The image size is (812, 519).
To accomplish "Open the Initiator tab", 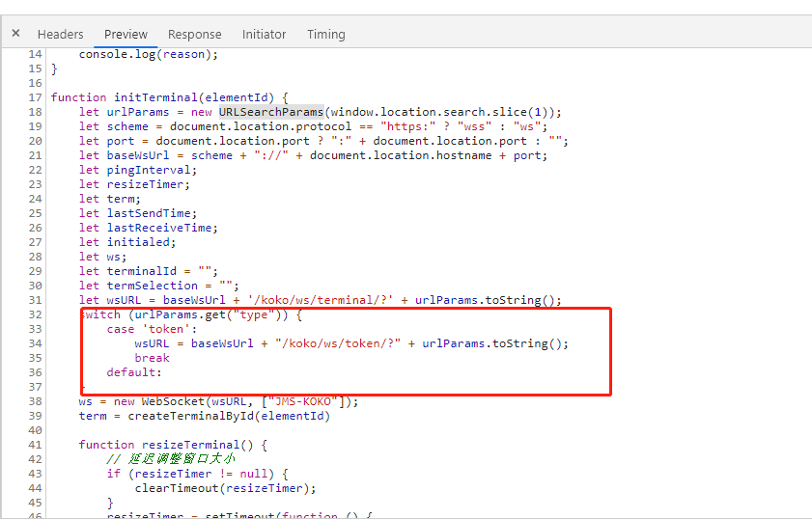I will click(265, 34).
